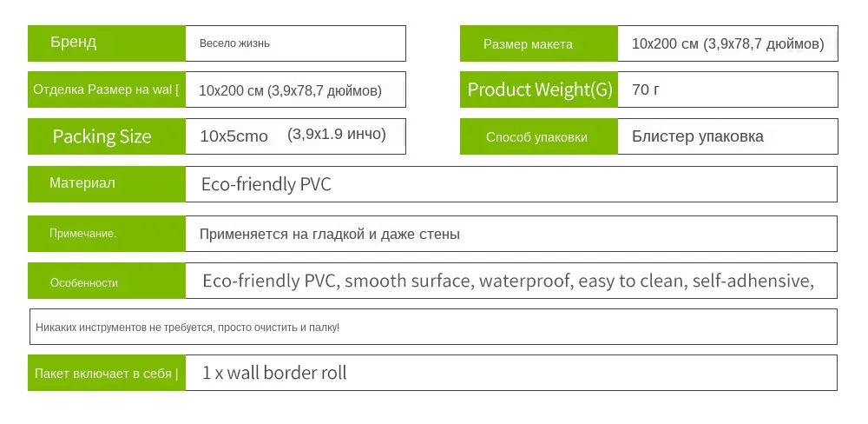The image size is (868, 424).
Task: Click the Отделка Размер на wal label
Action: (106, 89)
